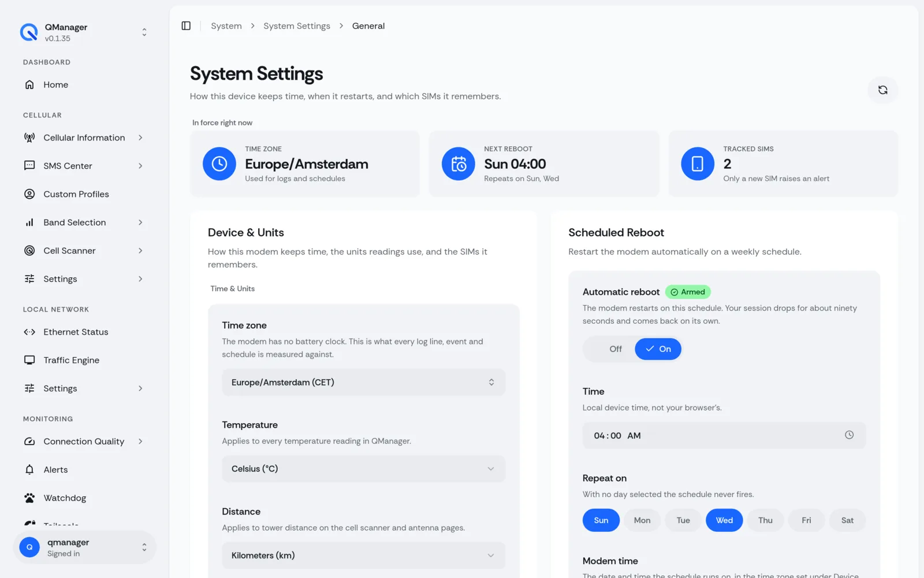Open the qmanager account menu arrows
Image resolution: width=924 pixels, height=578 pixels.
(144, 547)
